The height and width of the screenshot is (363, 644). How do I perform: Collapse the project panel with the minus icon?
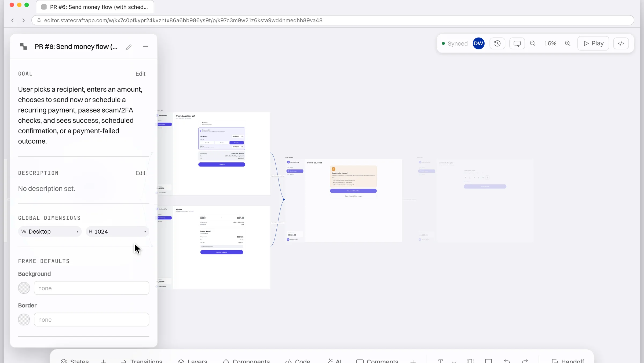pos(145,46)
